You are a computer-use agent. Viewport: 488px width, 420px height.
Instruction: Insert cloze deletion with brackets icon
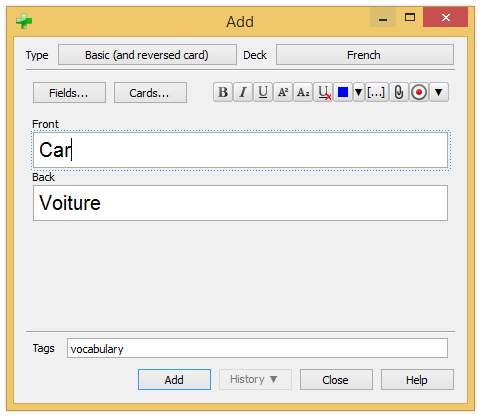376,92
